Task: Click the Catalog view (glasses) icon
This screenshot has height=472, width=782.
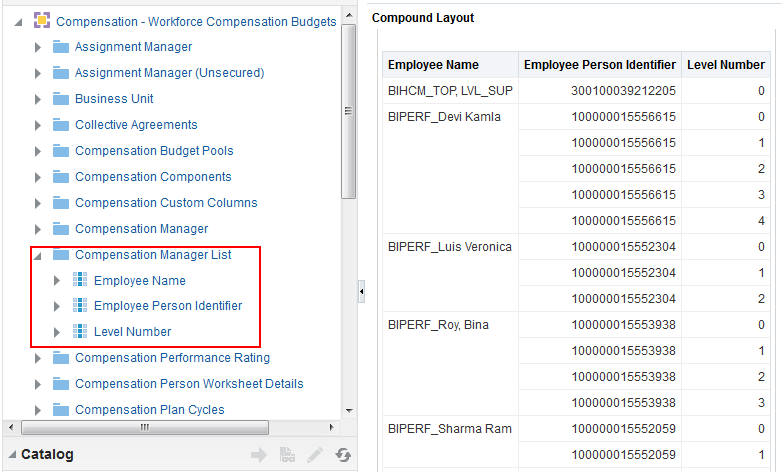Action: point(287,455)
